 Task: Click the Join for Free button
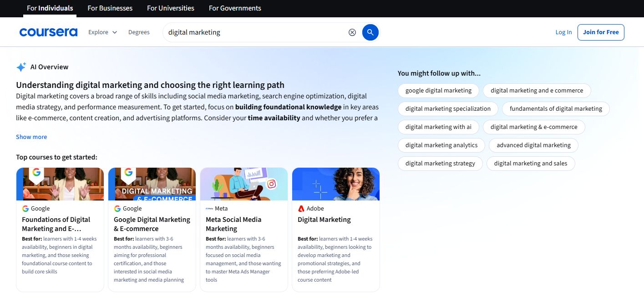point(601,32)
